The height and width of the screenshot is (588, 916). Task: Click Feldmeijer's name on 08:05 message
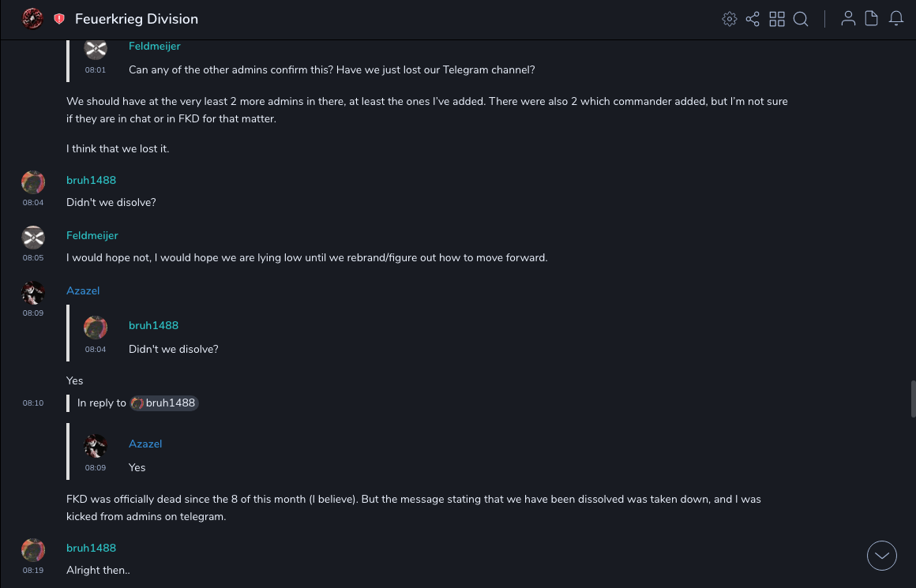coord(92,235)
